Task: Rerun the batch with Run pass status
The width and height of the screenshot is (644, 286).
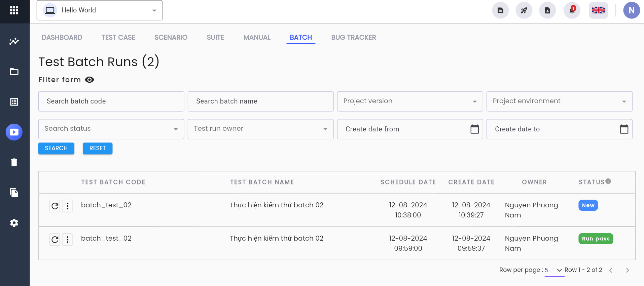Action: coord(55,239)
